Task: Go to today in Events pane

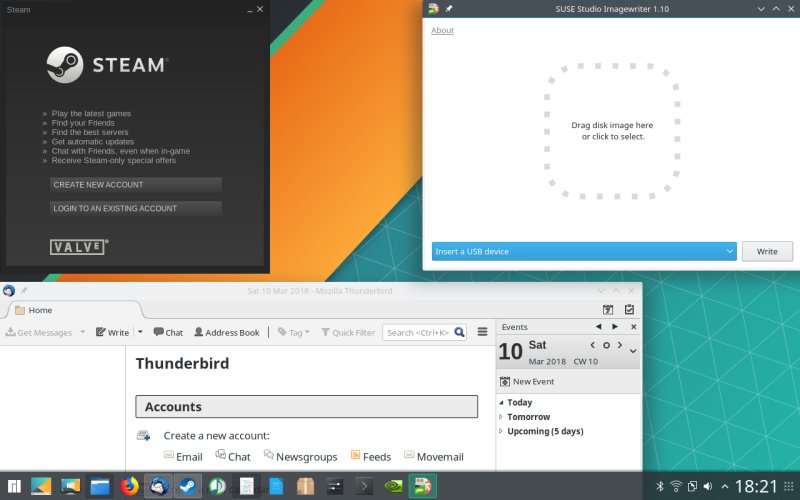Action: pos(606,345)
